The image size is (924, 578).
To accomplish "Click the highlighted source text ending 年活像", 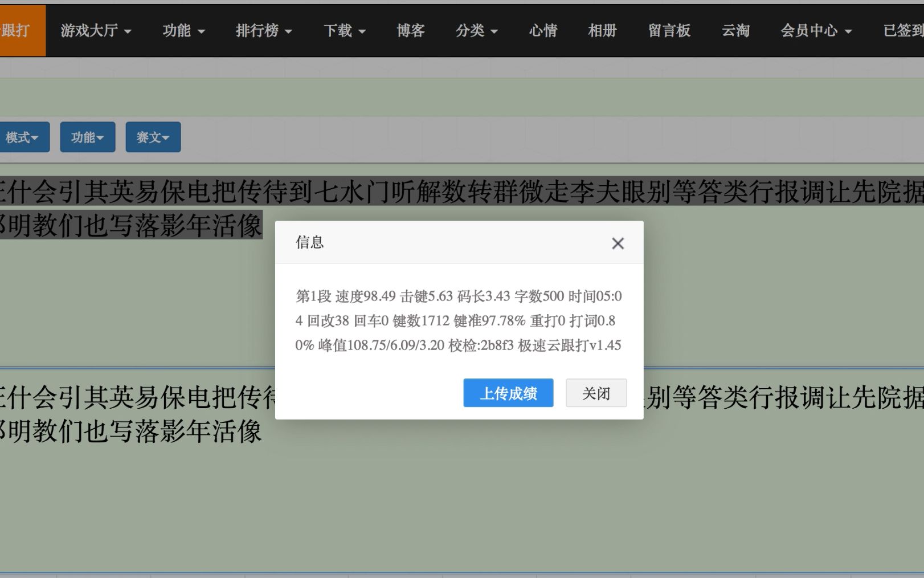I will [131, 225].
